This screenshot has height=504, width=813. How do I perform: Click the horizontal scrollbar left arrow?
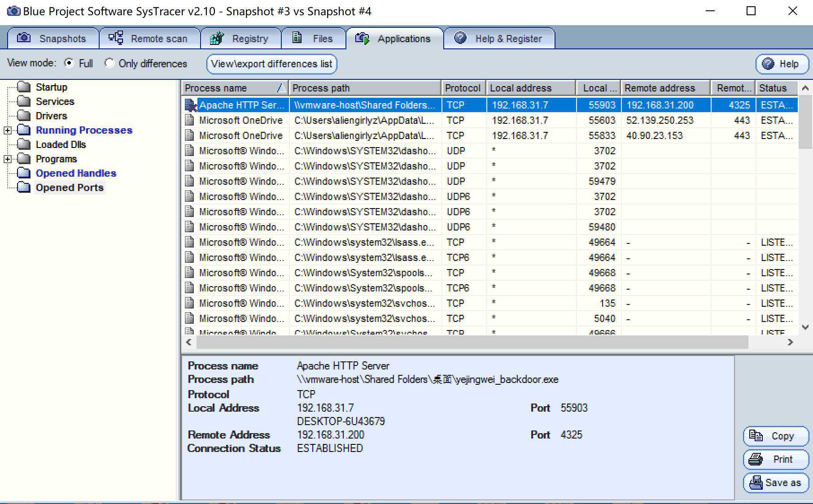[189, 342]
